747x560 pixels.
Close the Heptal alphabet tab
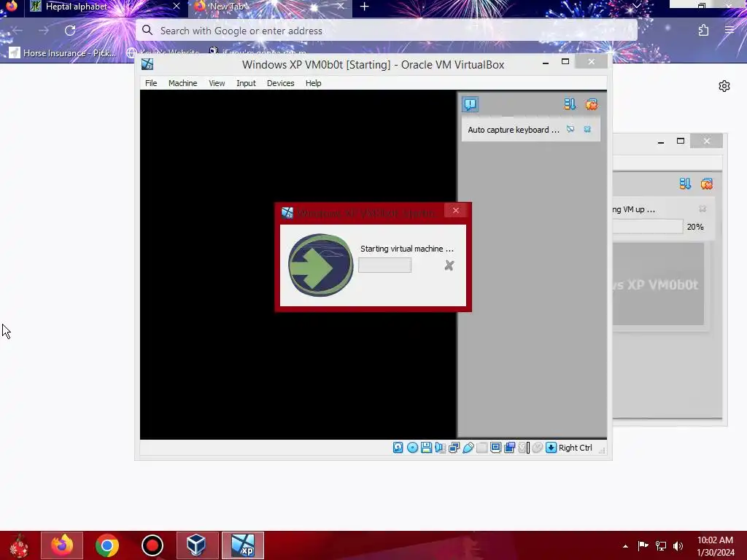point(177,6)
